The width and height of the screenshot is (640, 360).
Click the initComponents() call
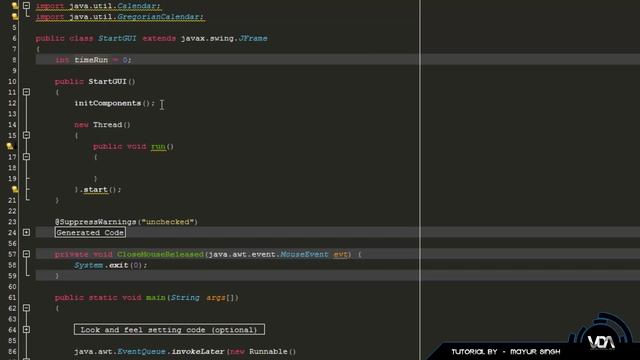click(115, 103)
